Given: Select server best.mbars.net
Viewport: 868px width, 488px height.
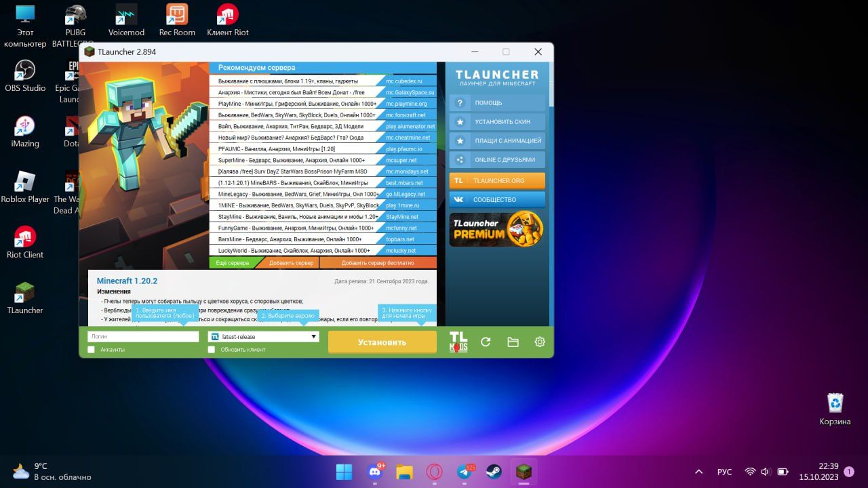Looking at the screenshot, I should [x=323, y=182].
